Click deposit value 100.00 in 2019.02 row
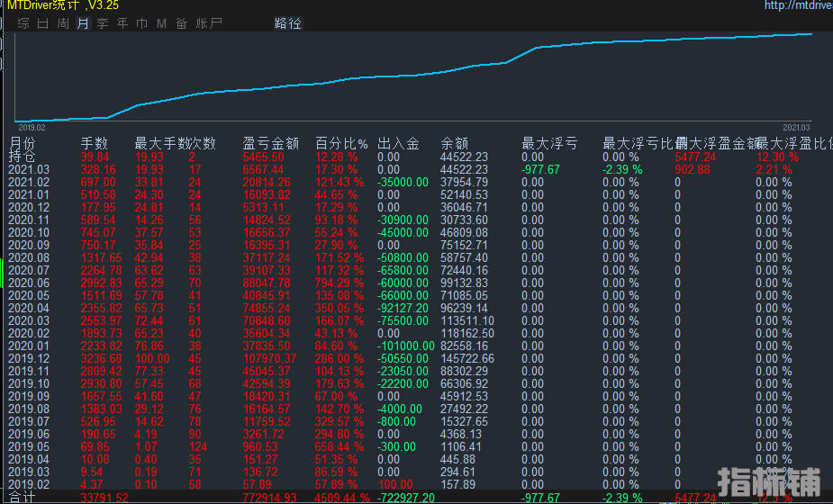Viewport: 833px width, 504px height. point(395,484)
